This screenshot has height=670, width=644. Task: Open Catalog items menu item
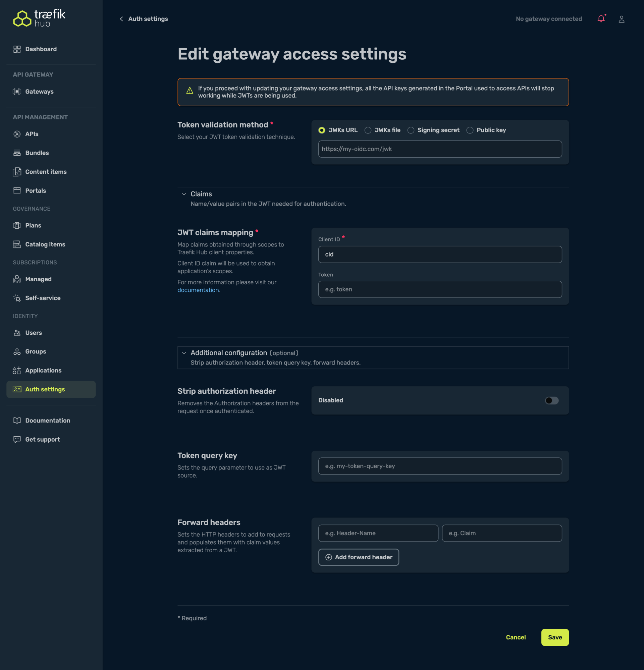(x=51, y=244)
